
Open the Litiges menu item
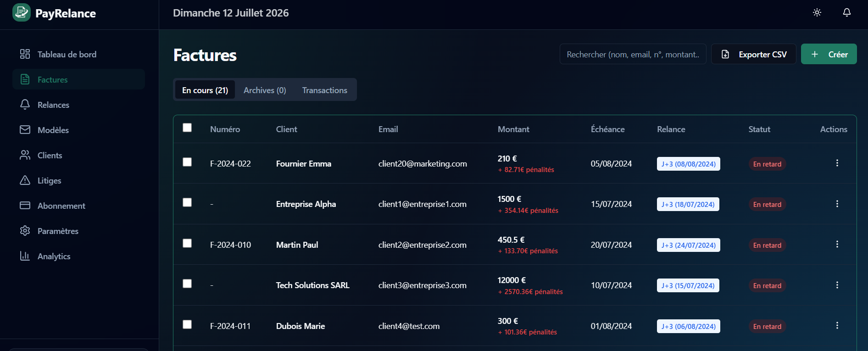(x=79, y=180)
